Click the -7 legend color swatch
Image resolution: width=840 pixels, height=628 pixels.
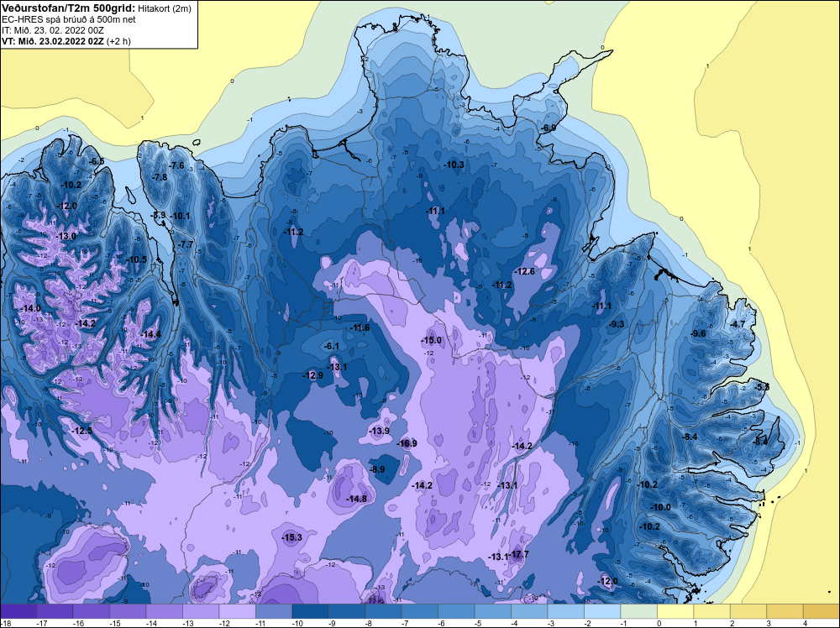[x=420, y=611]
